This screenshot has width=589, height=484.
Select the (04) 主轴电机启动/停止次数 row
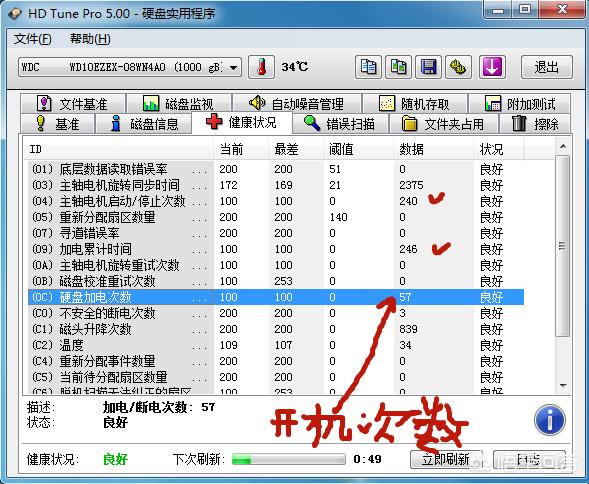(x=276, y=201)
